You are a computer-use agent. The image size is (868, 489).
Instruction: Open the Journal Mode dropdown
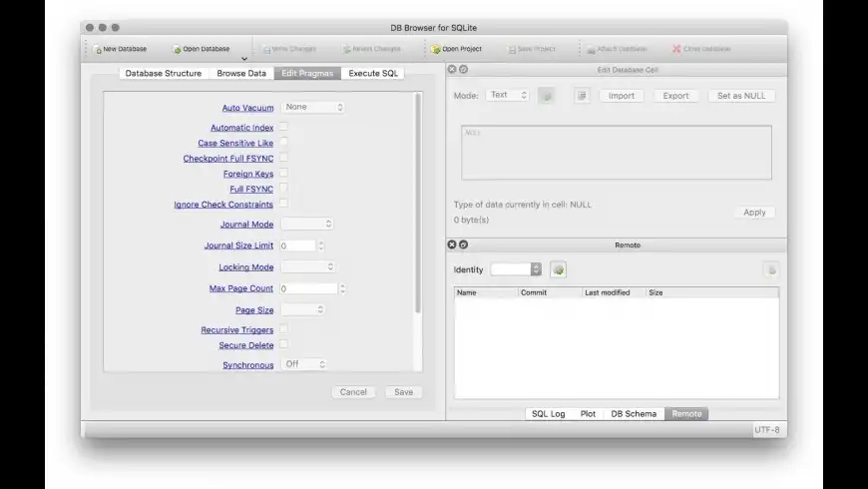point(307,224)
